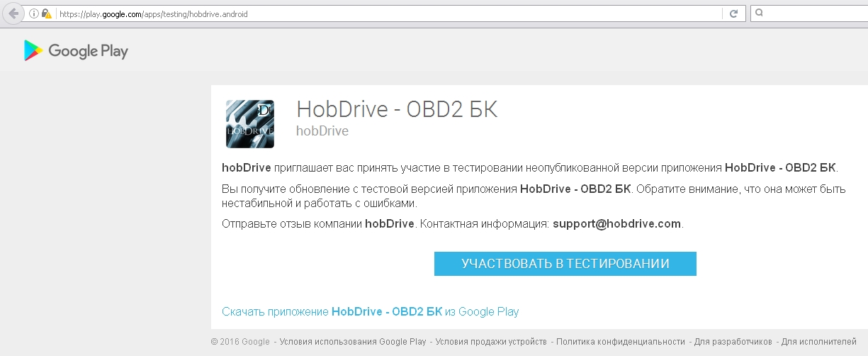Reload the page with refresh icon
This screenshot has height=356, width=868.
coord(733,13)
